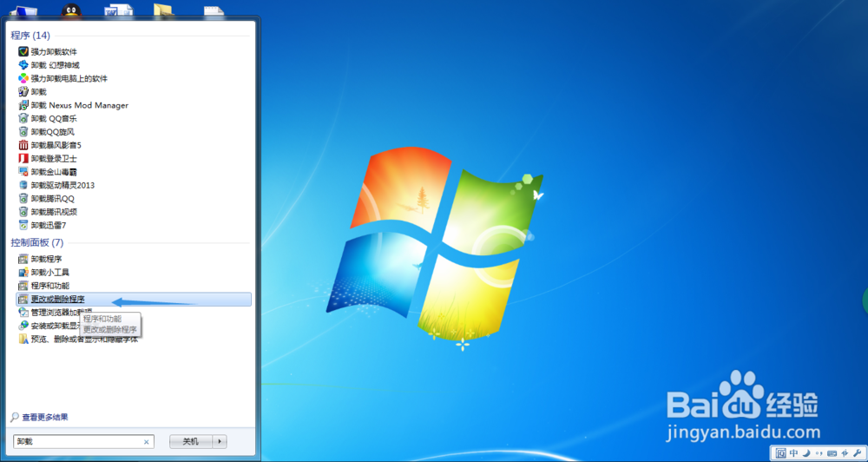The image size is (868, 462).
Task: Click recycle-bin icon beside 卸载QQ旋风
Action: (23, 131)
